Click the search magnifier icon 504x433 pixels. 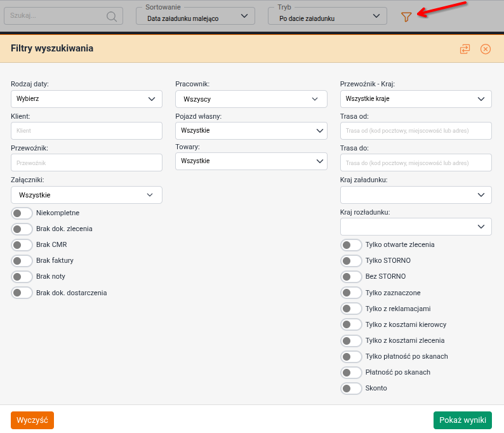pyautogui.click(x=112, y=17)
